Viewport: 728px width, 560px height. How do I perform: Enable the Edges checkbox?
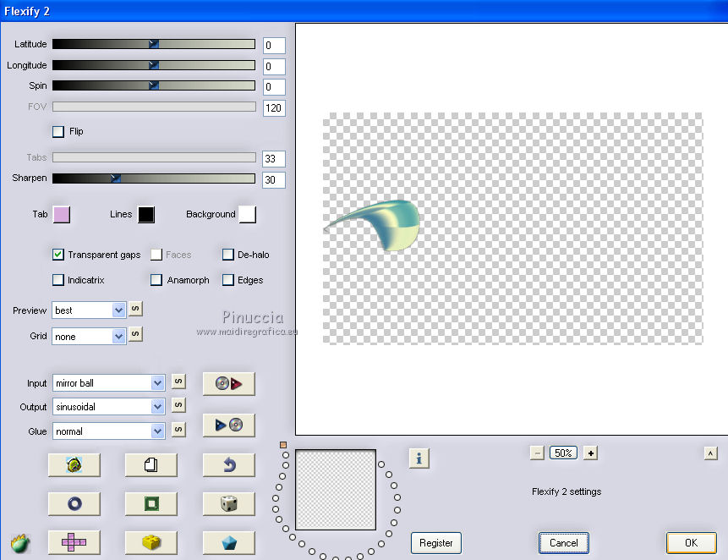(228, 280)
